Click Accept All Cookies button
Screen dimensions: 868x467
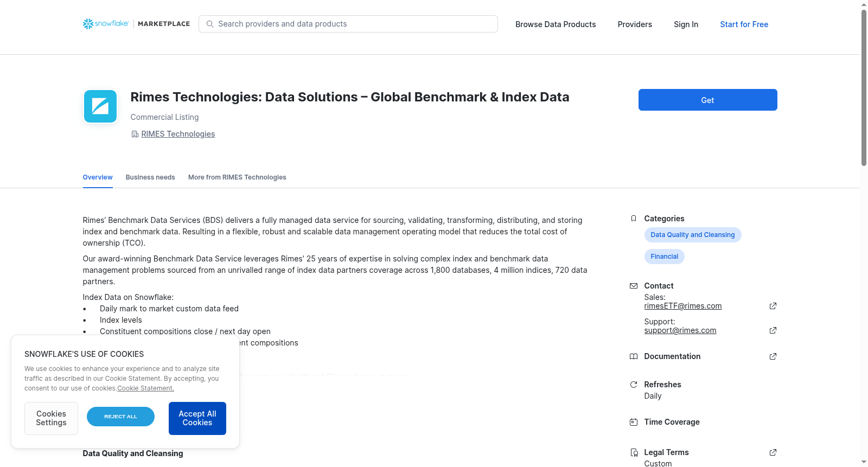coord(197,418)
